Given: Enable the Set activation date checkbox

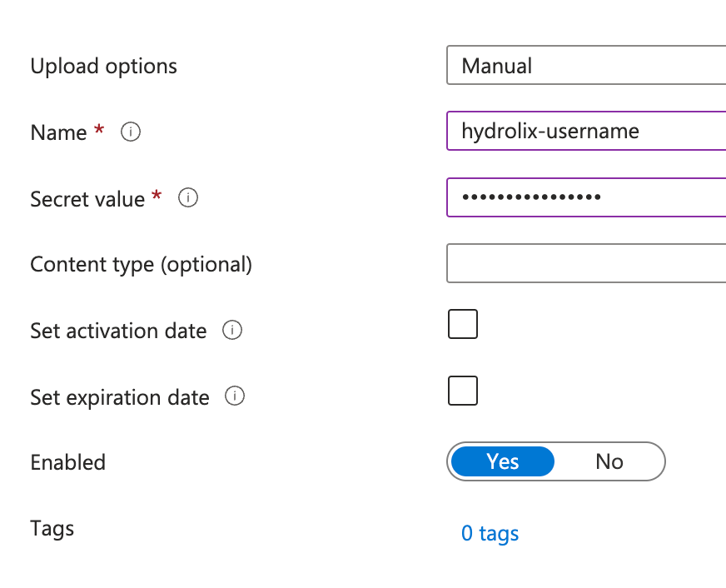Looking at the screenshot, I should 463,324.
